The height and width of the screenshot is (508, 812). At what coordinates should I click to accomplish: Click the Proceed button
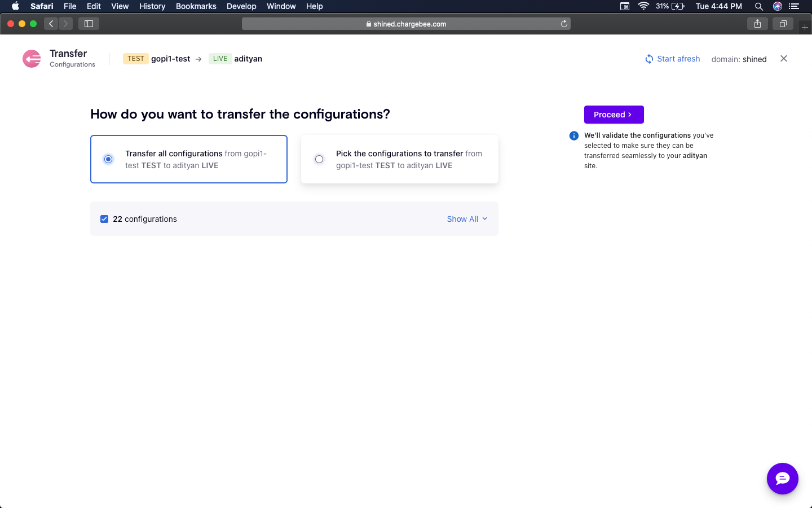pyautogui.click(x=614, y=115)
